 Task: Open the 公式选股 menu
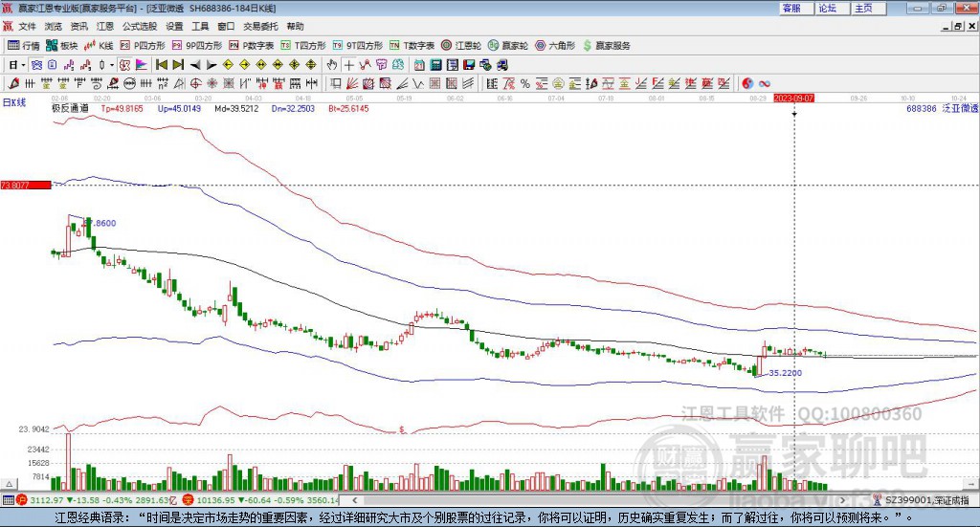pos(140,26)
